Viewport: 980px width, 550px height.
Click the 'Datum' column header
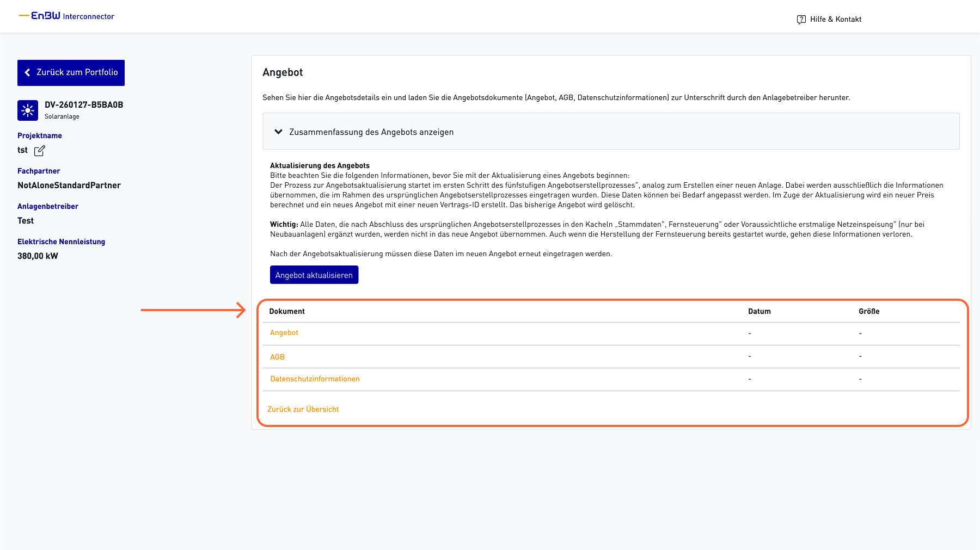pyautogui.click(x=759, y=311)
